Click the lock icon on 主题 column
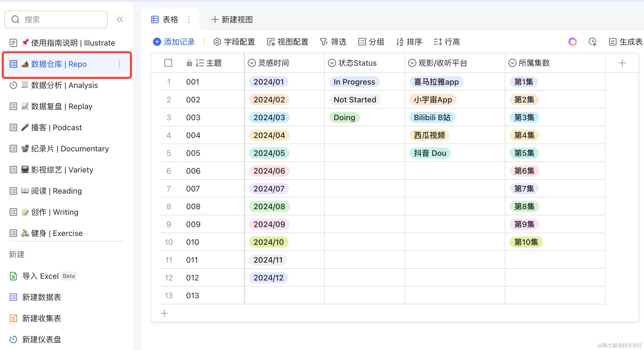Viewport: 644px width, 350px height. point(189,63)
